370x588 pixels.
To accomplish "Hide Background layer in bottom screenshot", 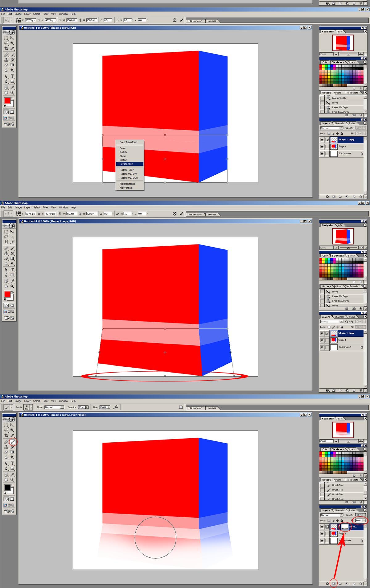I will [x=322, y=540].
